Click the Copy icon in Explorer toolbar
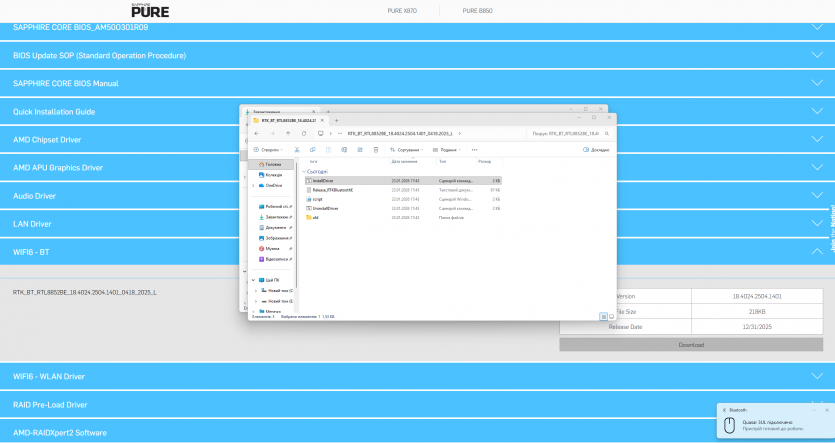Screen dimensions: 835x443 (313, 149)
